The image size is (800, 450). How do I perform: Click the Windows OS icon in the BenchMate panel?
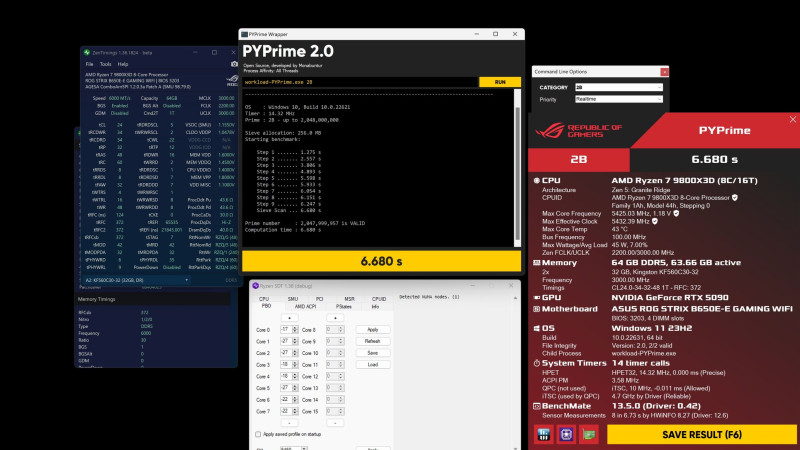click(x=537, y=328)
